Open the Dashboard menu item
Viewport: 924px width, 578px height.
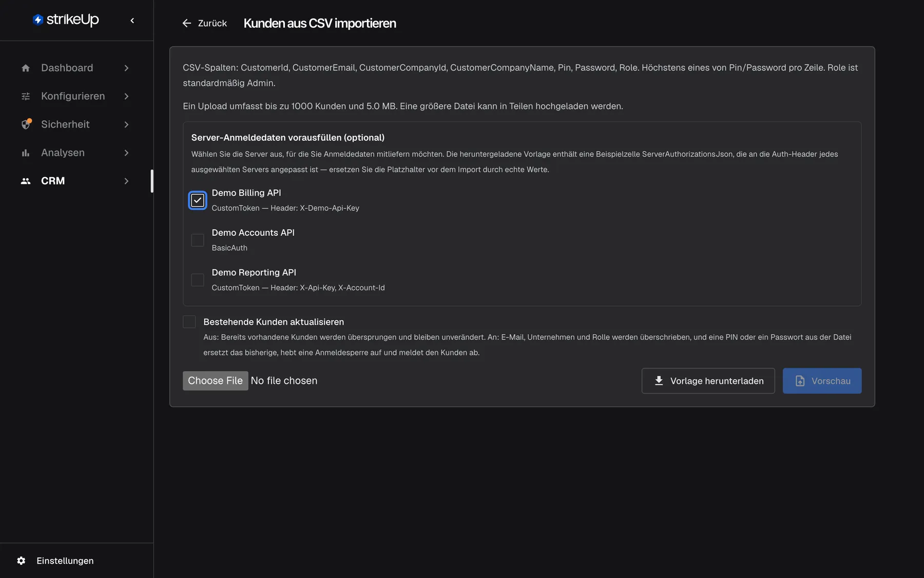(75, 68)
